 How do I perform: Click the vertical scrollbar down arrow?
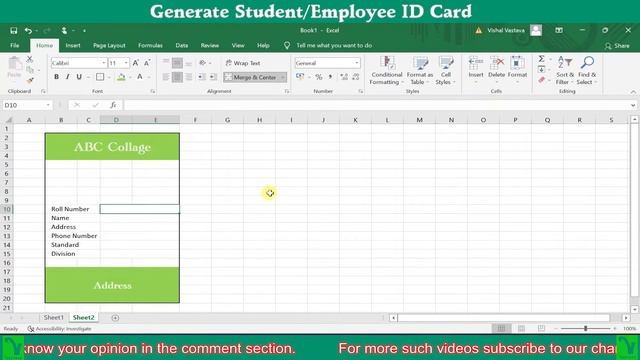tap(634, 309)
